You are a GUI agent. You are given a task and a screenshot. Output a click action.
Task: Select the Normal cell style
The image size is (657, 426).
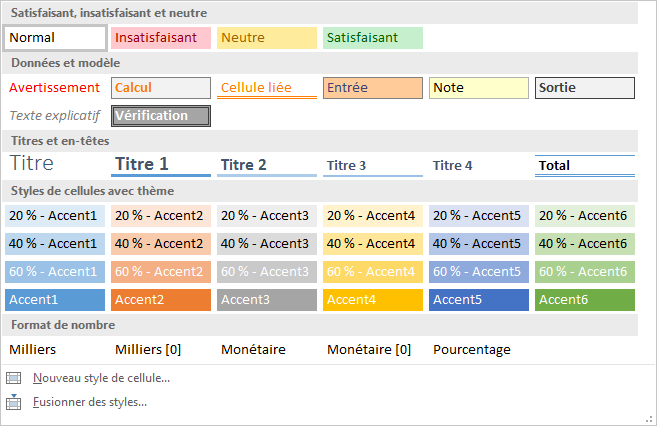point(56,38)
